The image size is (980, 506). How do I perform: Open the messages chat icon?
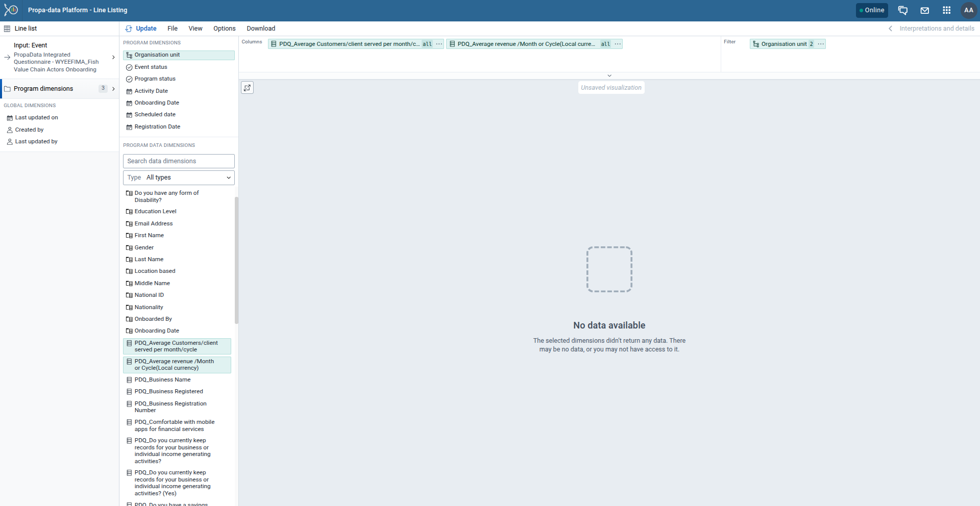(902, 10)
